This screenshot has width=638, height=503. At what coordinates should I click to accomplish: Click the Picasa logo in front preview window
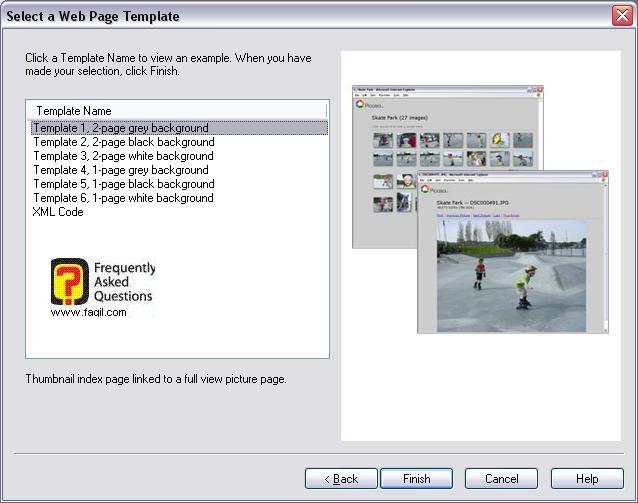coord(426,189)
